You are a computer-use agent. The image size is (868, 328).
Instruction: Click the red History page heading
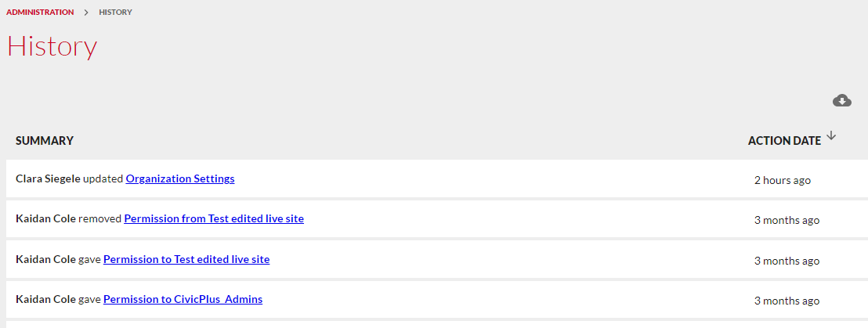[52, 46]
